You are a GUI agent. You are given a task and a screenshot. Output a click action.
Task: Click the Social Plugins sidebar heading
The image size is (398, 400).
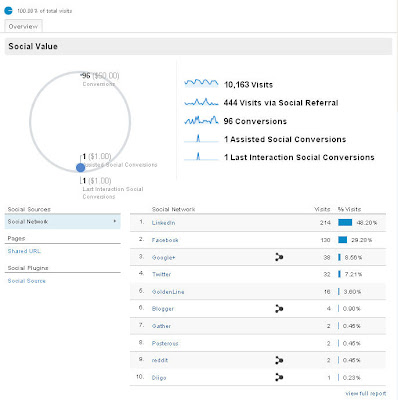click(x=28, y=268)
